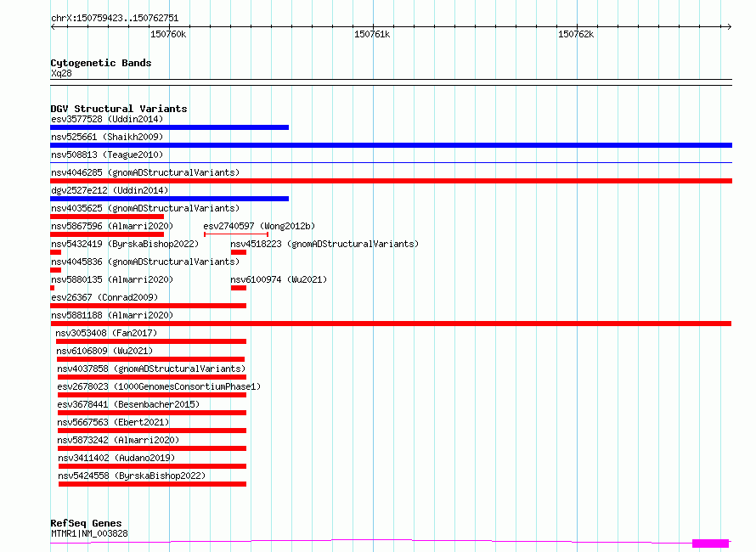Open nsv6106809 (Wu2021) variant label

tap(104, 351)
